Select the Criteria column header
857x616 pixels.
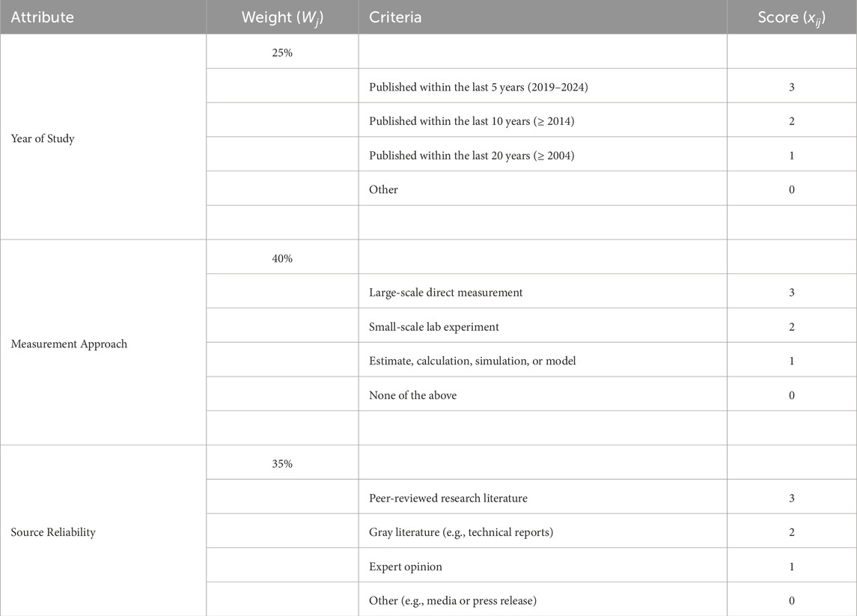[x=395, y=17]
